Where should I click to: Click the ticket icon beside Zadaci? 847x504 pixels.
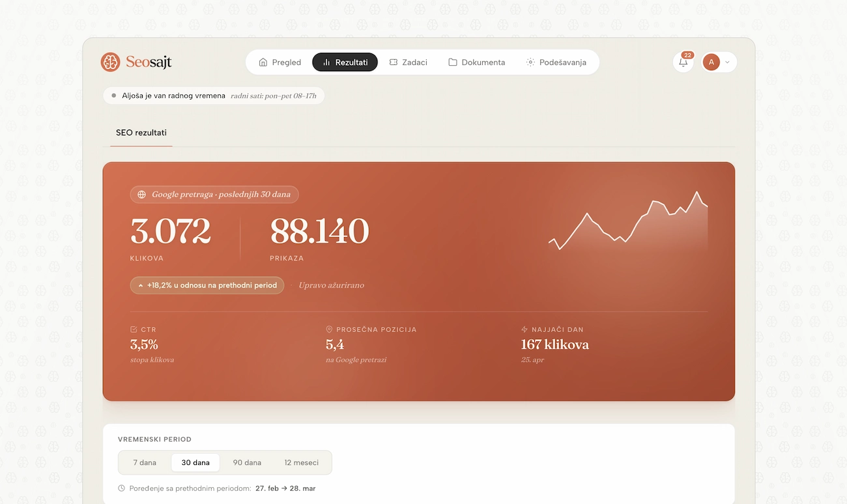[x=393, y=62]
